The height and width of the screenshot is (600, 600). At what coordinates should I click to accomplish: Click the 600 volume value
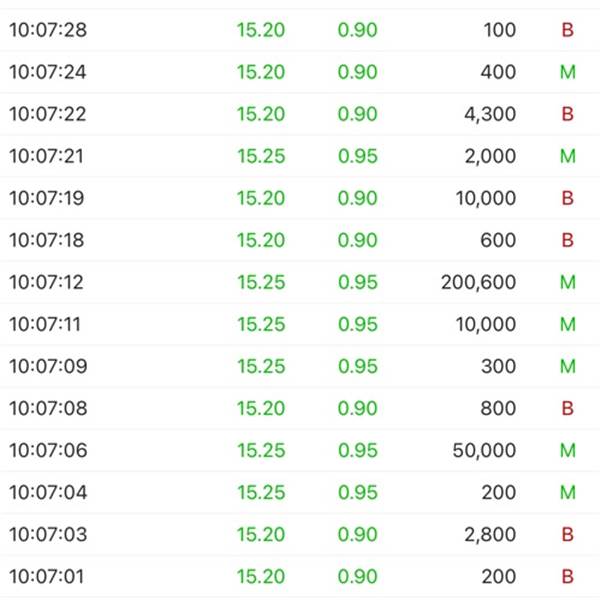pyautogui.click(x=498, y=240)
